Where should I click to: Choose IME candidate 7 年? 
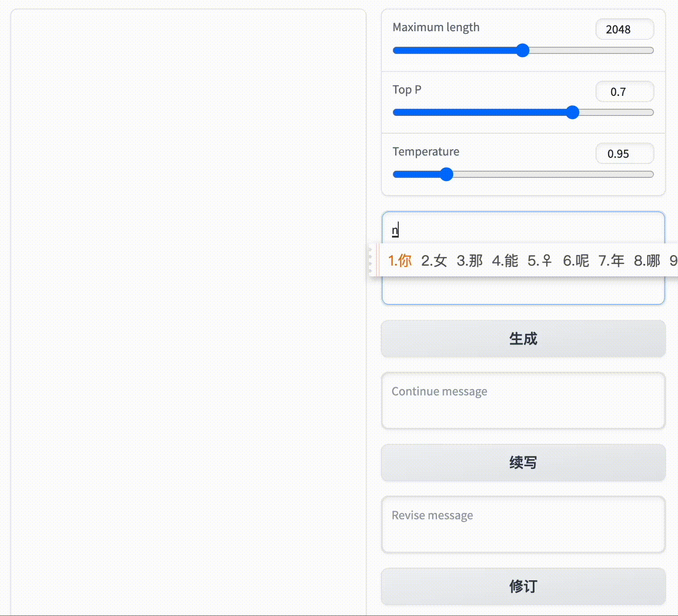[x=611, y=260]
